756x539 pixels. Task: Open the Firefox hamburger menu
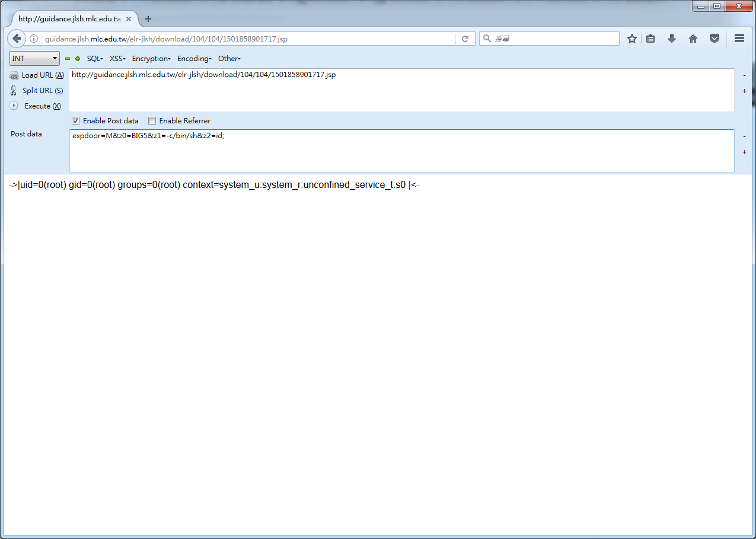click(x=739, y=39)
